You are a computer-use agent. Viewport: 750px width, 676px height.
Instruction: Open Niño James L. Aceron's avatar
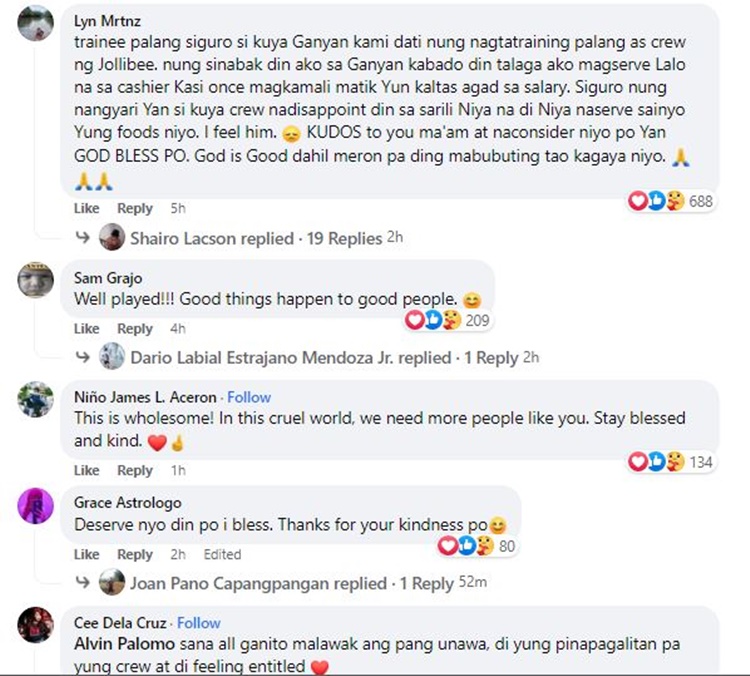click(35, 399)
